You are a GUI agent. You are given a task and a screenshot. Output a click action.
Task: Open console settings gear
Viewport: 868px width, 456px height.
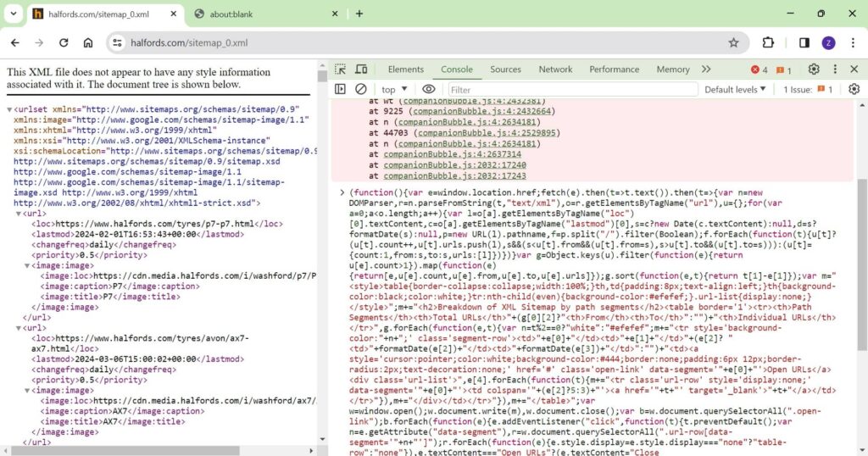click(x=854, y=89)
